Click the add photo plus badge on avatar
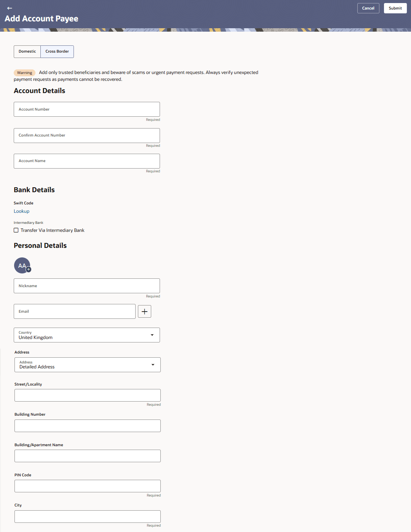This screenshot has height=532, width=411. [29, 269]
